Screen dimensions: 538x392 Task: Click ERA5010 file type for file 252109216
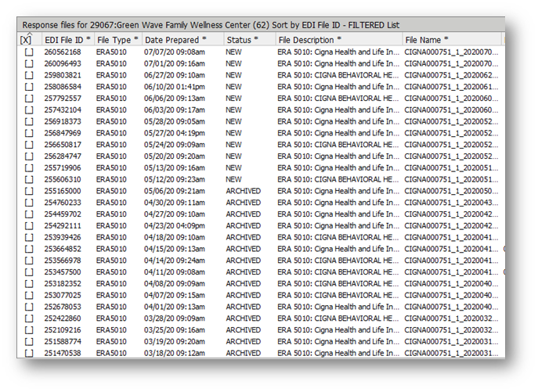point(111,330)
